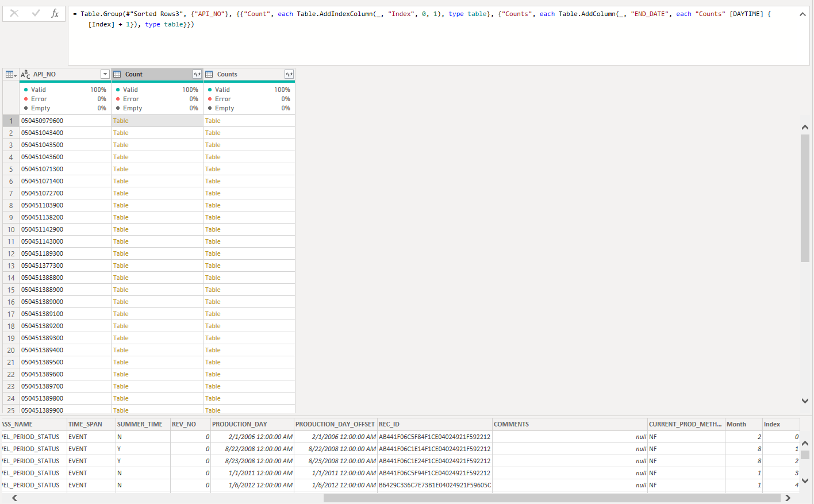Open the table menu icon in the grid corner

click(x=11, y=74)
